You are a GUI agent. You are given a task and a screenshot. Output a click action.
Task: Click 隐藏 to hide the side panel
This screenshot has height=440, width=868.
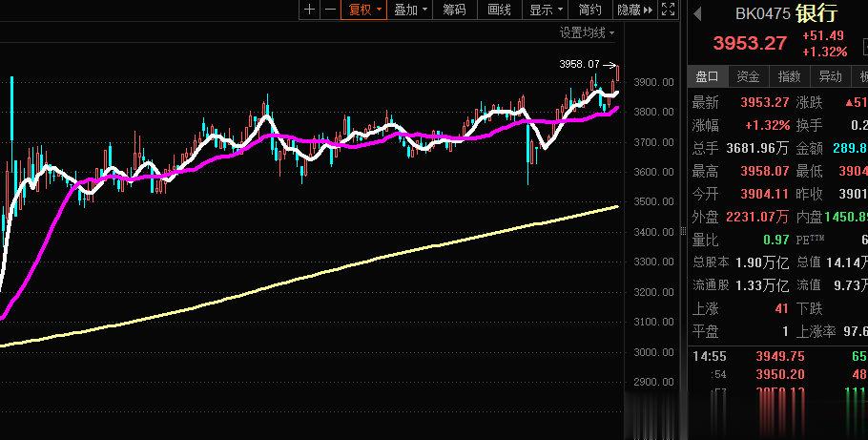click(635, 10)
